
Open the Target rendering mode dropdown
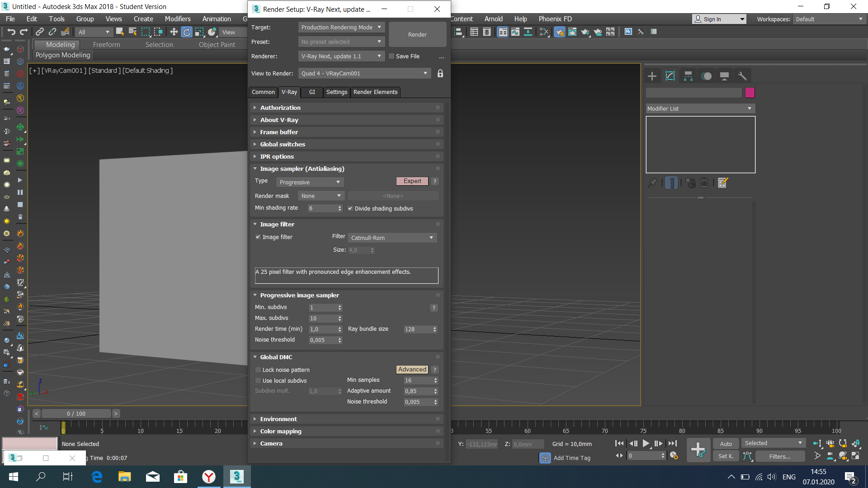(x=341, y=27)
